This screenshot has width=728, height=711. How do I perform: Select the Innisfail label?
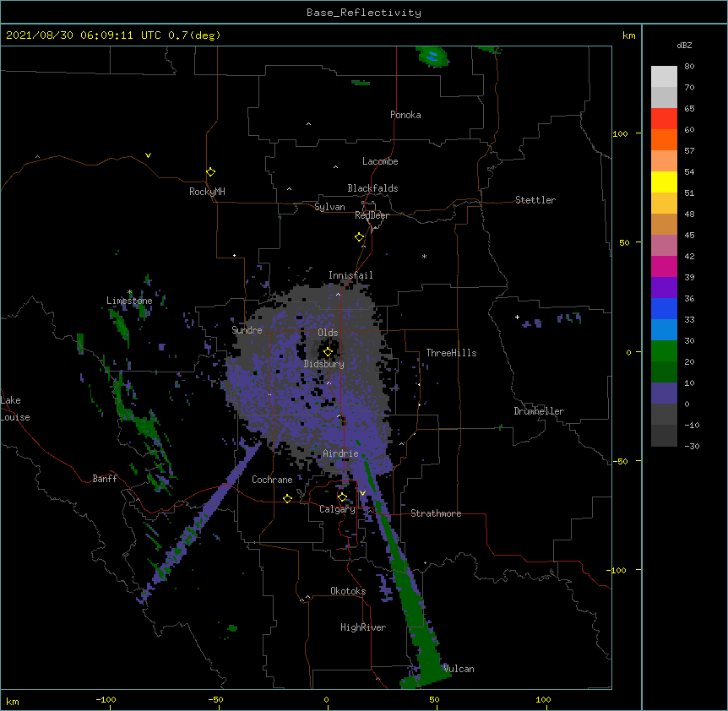pyautogui.click(x=350, y=275)
